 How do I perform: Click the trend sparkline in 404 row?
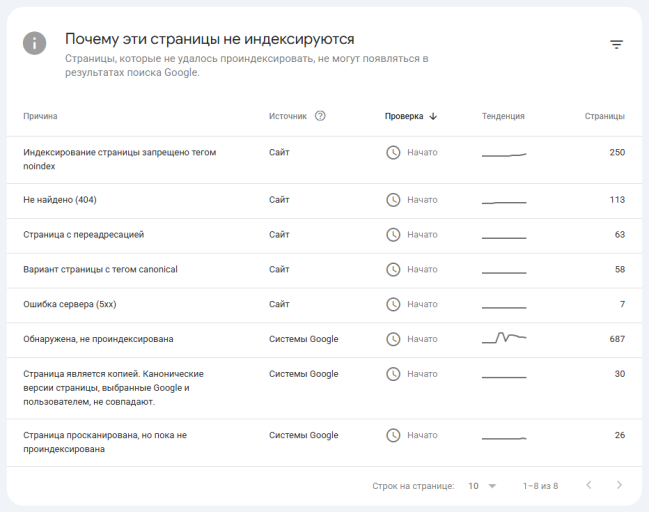pos(504,202)
